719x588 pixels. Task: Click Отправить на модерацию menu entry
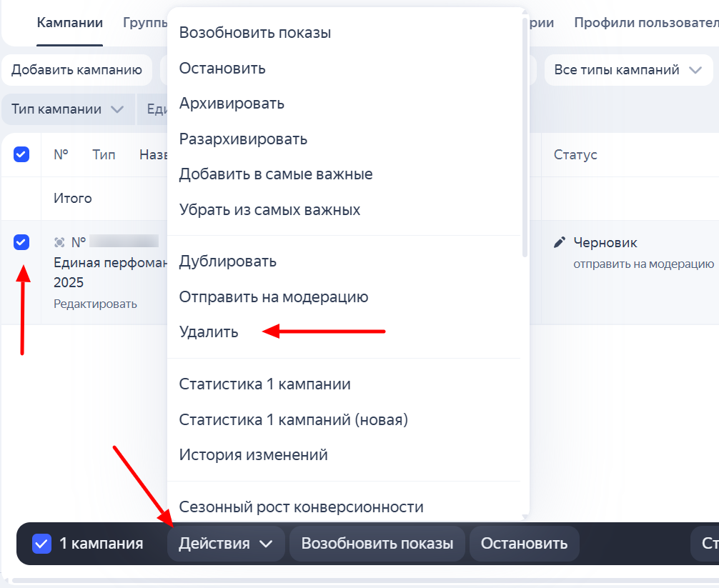(274, 297)
